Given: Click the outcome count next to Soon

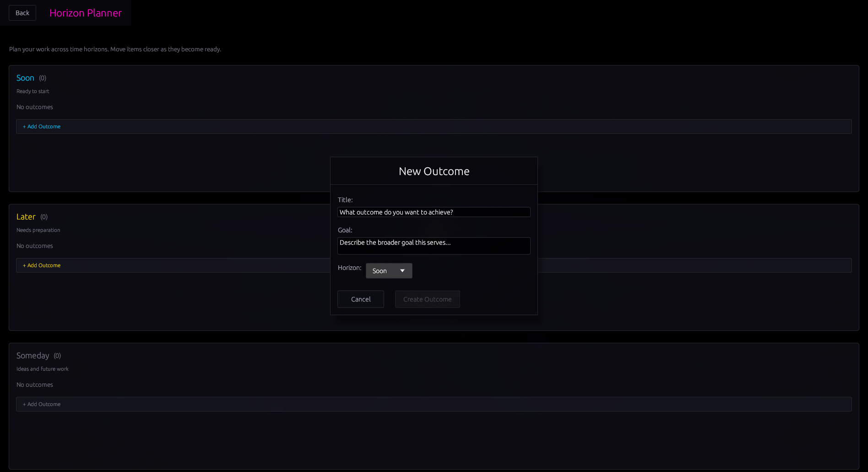Looking at the screenshot, I should coord(43,78).
